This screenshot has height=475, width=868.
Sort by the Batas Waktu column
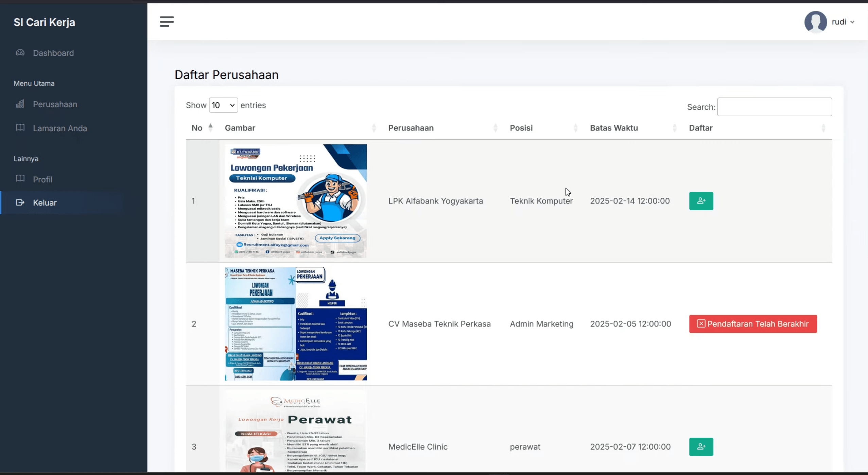634,128
